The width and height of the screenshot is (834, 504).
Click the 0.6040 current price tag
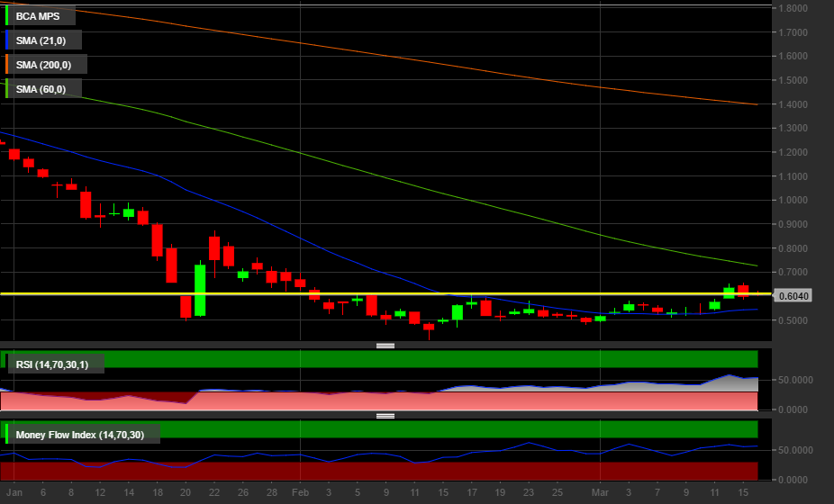coord(793,296)
